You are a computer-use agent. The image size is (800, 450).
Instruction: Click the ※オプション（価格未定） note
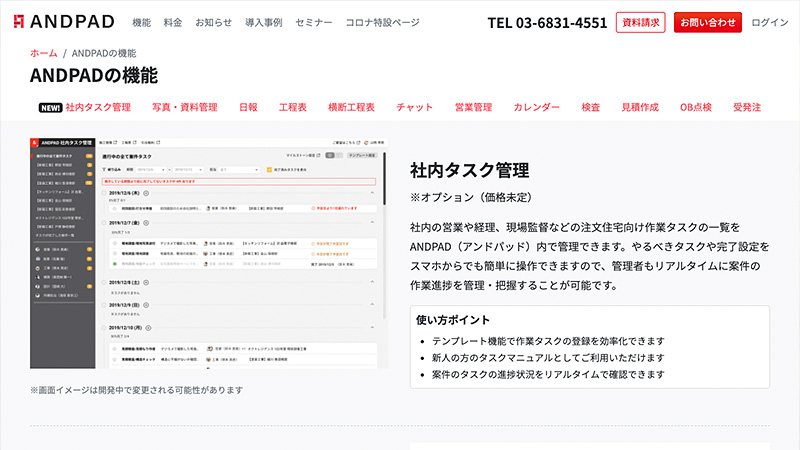pyautogui.click(x=471, y=197)
